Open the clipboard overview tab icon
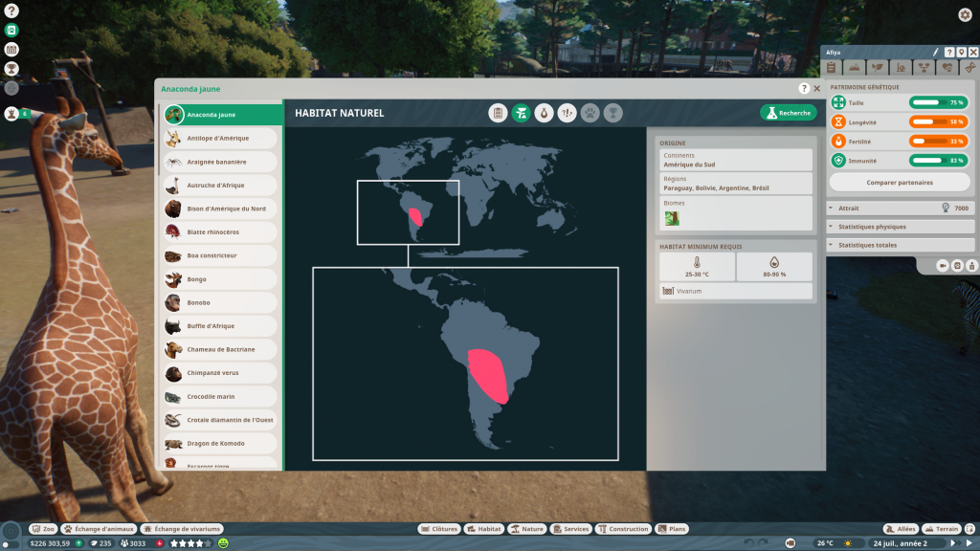This screenshot has width=980, height=551. tap(497, 113)
